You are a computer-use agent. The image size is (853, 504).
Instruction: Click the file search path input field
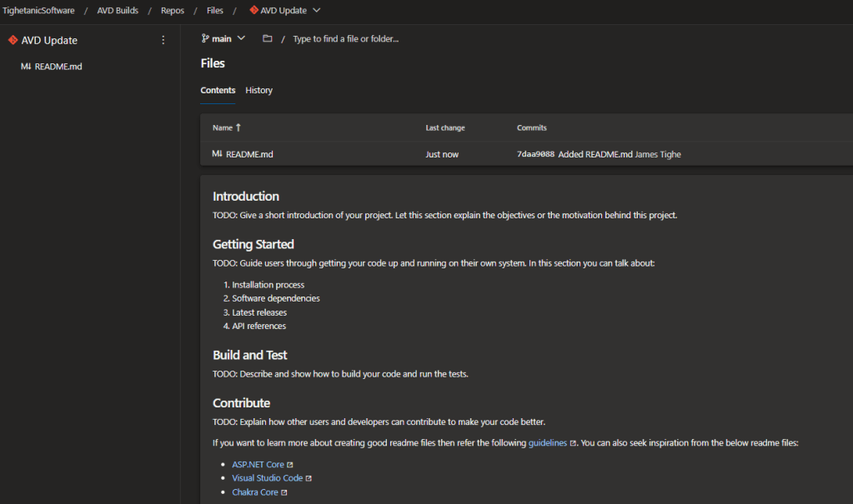point(345,38)
